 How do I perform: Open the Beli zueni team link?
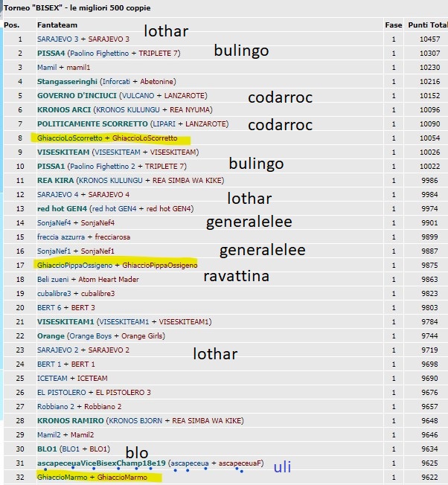point(53,279)
